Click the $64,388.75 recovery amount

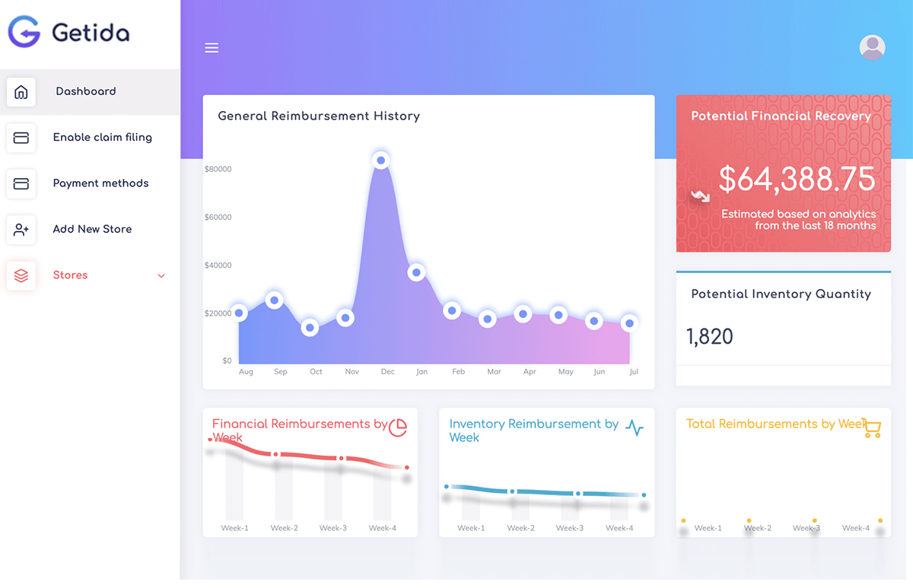[x=797, y=180]
